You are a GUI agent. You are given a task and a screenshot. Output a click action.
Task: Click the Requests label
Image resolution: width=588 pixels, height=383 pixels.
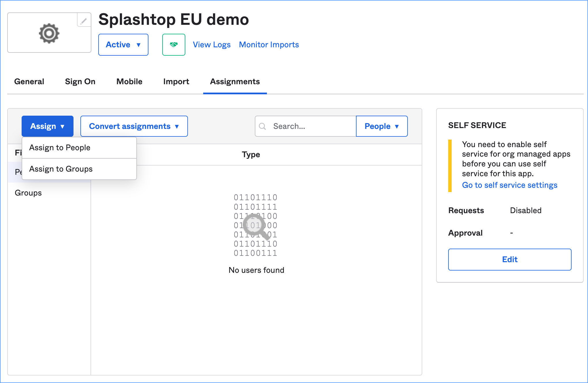click(466, 211)
